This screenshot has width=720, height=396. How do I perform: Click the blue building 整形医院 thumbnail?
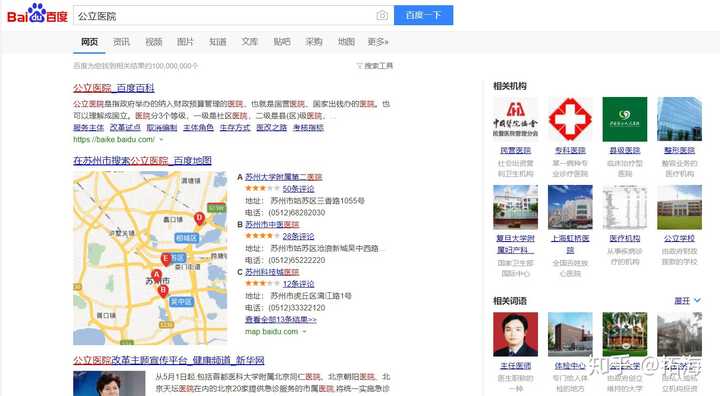(680, 119)
